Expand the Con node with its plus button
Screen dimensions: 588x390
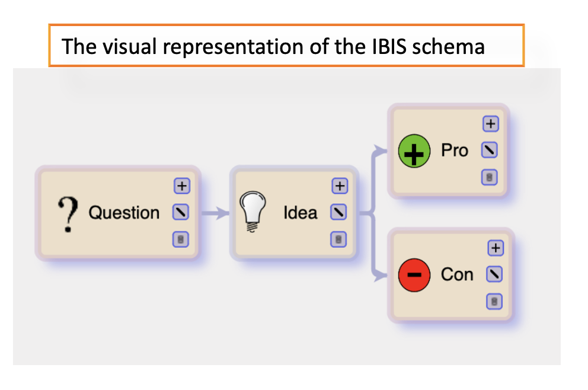(x=494, y=248)
